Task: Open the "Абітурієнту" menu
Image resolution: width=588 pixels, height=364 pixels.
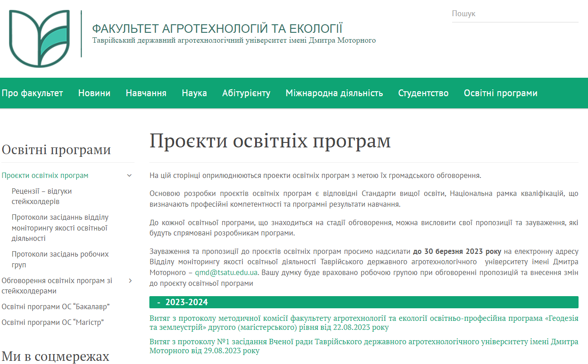Action: pyautogui.click(x=246, y=93)
